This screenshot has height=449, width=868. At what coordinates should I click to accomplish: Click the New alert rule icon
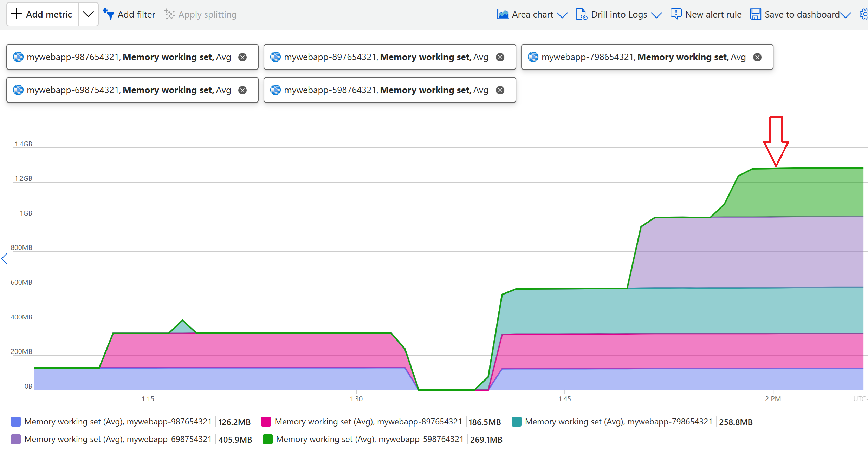pyautogui.click(x=676, y=13)
